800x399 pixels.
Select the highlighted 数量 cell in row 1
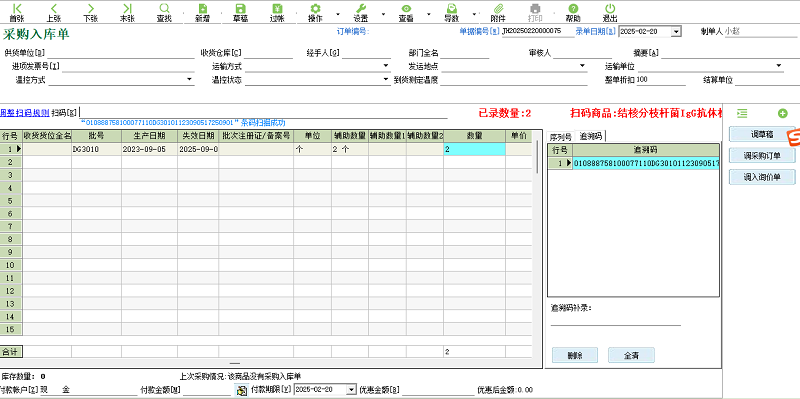(x=474, y=149)
